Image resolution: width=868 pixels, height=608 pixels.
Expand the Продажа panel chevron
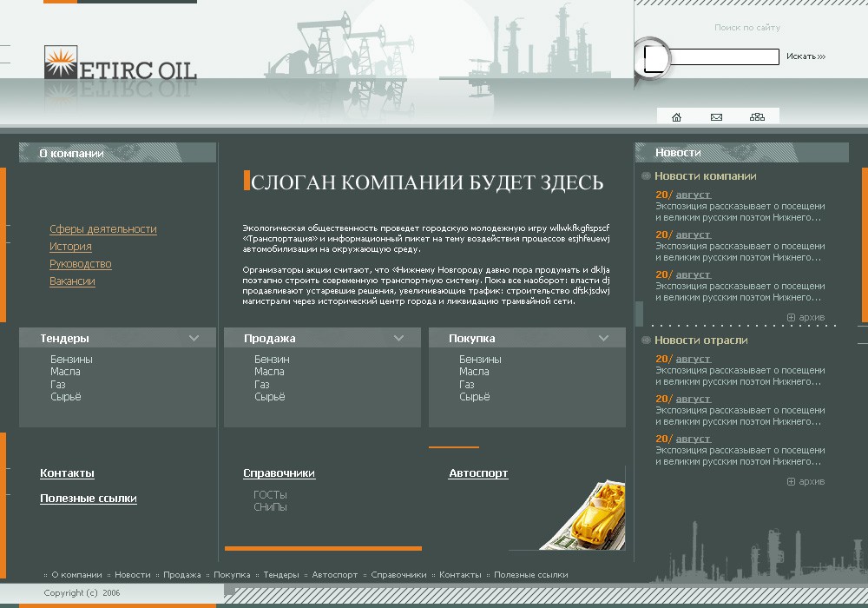coord(398,338)
